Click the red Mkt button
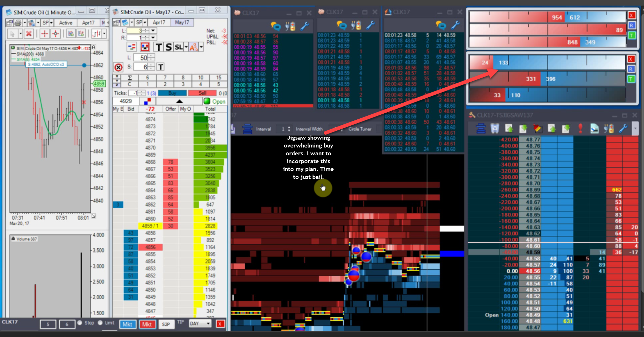The image size is (644, 337). coord(147,324)
